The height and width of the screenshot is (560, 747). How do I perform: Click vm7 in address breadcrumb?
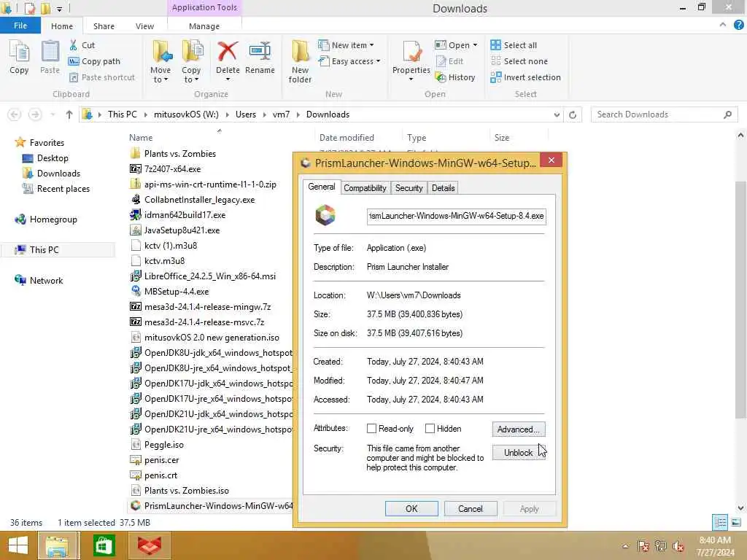click(281, 114)
